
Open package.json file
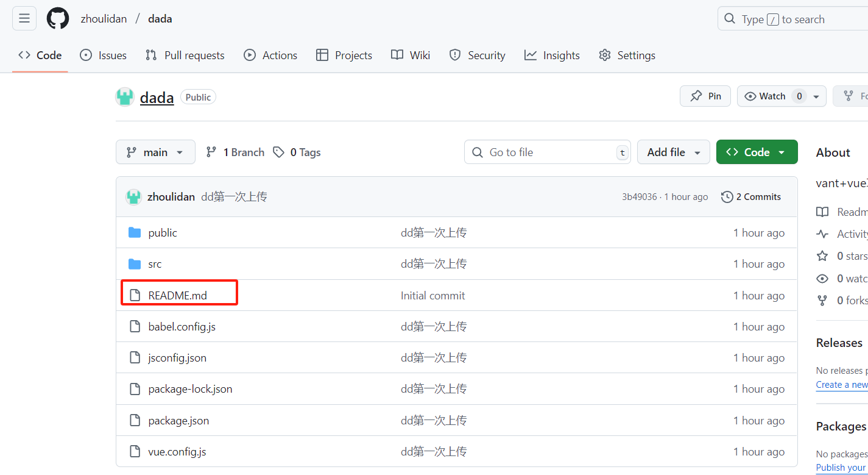(178, 421)
